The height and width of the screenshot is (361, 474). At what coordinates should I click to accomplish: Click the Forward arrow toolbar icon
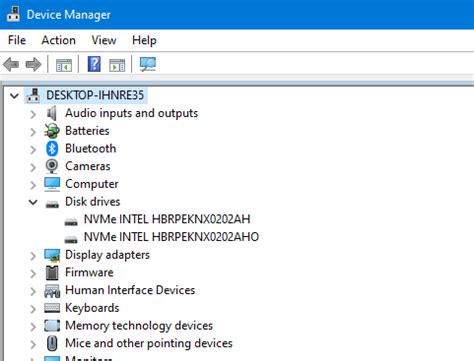pos(33,64)
